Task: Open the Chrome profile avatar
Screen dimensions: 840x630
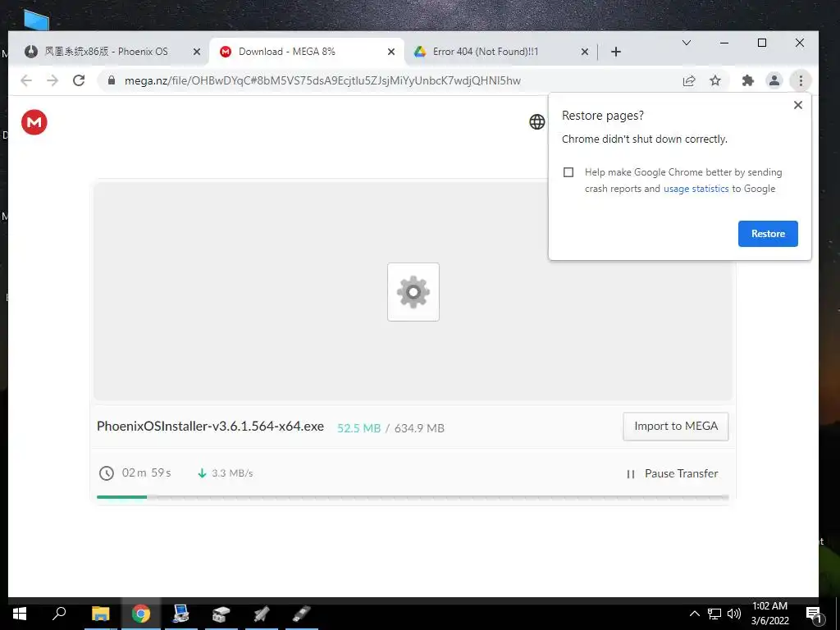Action: [x=774, y=80]
